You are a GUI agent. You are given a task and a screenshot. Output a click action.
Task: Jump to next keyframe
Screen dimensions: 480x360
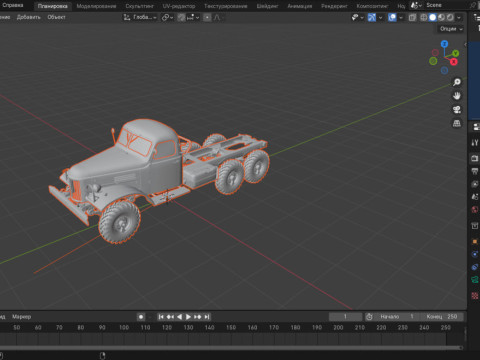(198, 317)
